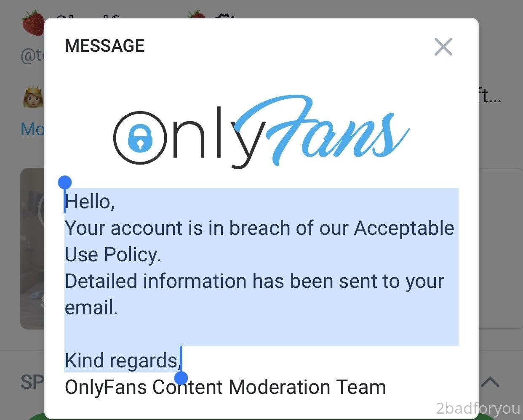523x420 pixels.
Task: Close the MESSAGE dialog with the X
Action: point(443,47)
